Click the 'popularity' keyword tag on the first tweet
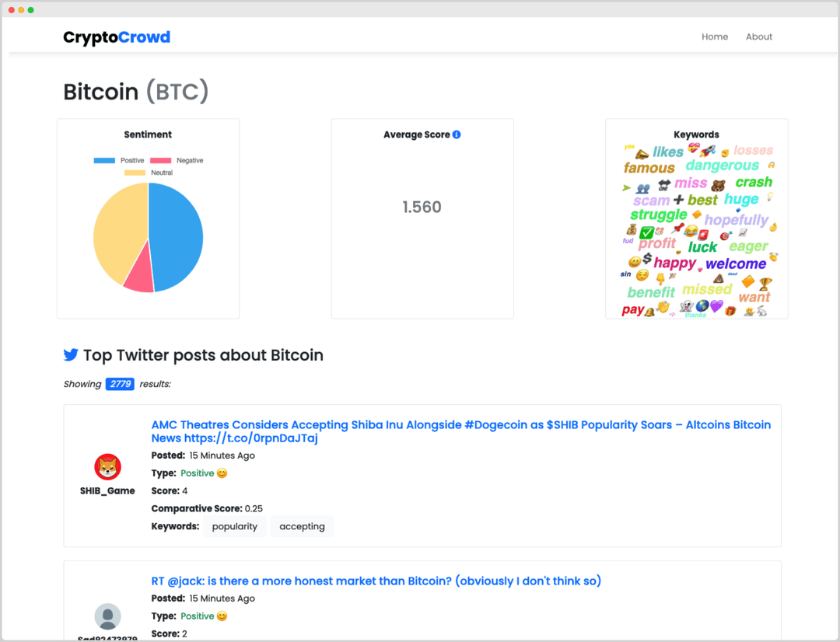The height and width of the screenshot is (642, 840). coord(234,526)
